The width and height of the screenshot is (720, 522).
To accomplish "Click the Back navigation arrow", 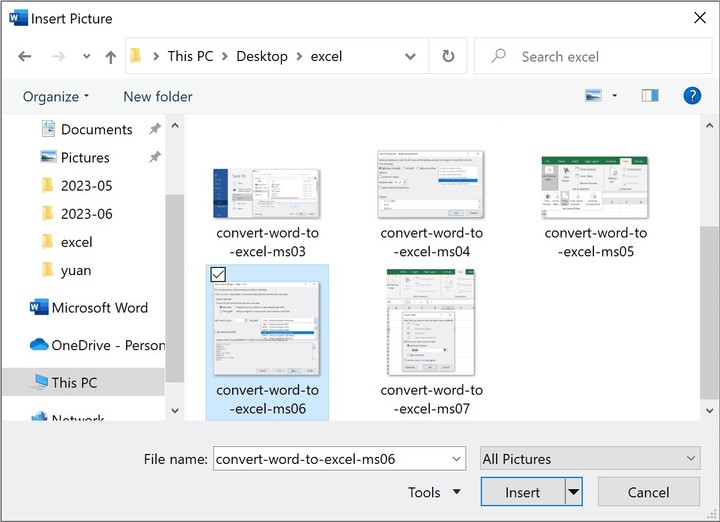I will (x=25, y=57).
